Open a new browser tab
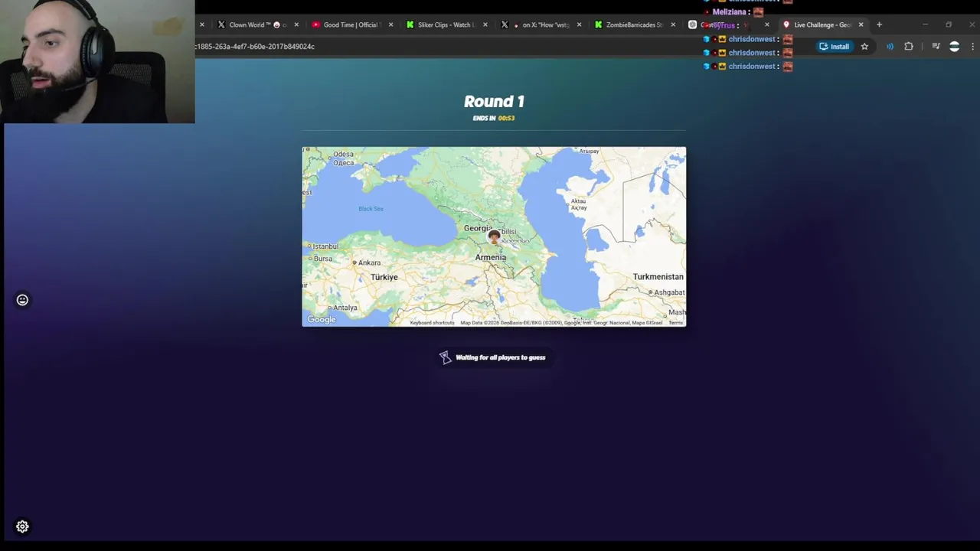The width and height of the screenshot is (980, 551). coord(879,24)
